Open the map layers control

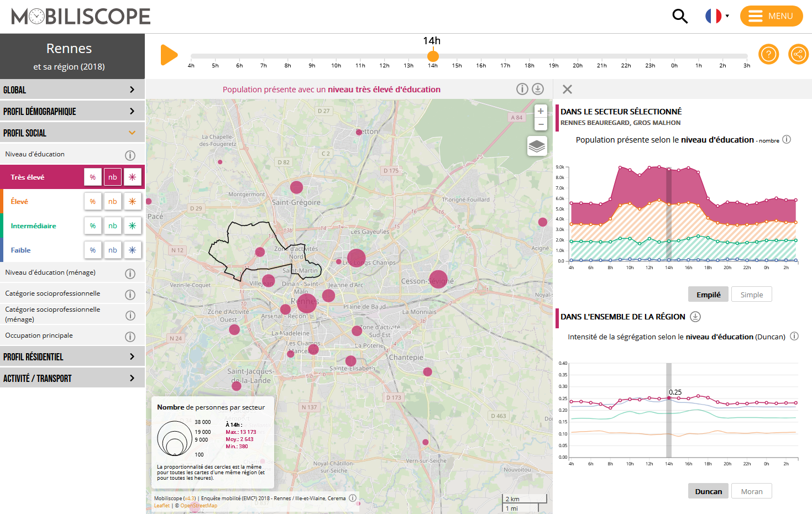tap(537, 146)
